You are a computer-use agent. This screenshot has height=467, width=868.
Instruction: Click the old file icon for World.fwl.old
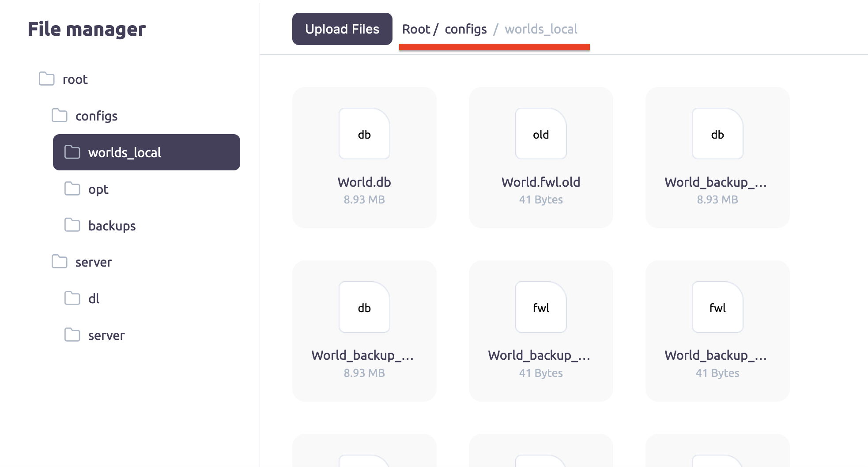click(x=540, y=134)
